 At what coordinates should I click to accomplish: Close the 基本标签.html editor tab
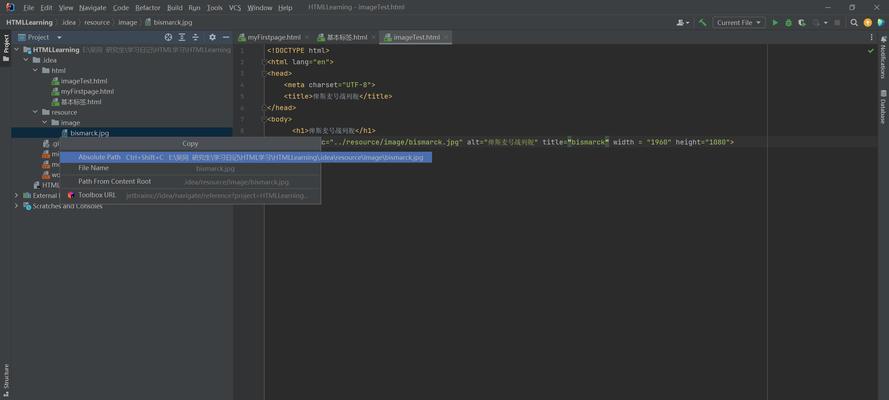[x=374, y=37]
